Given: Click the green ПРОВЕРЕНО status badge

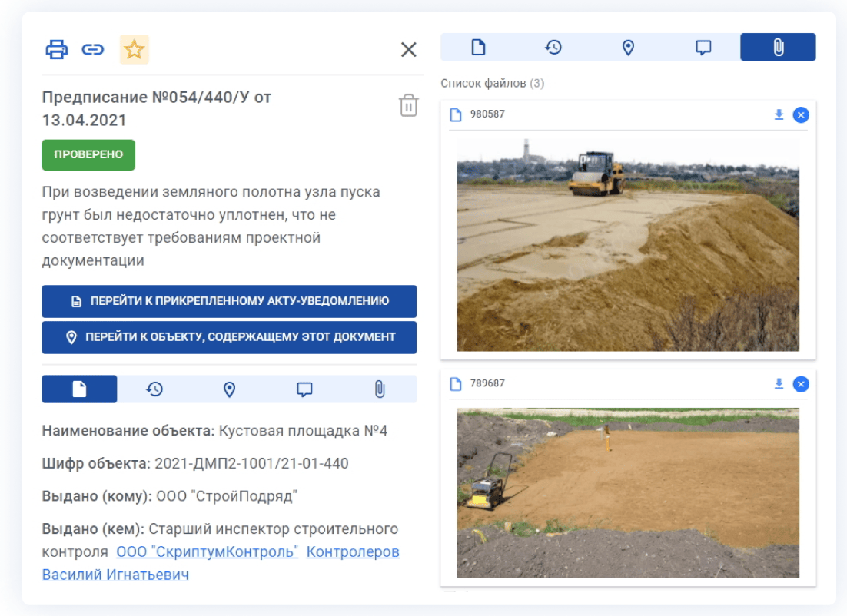Looking at the screenshot, I should 88,154.
